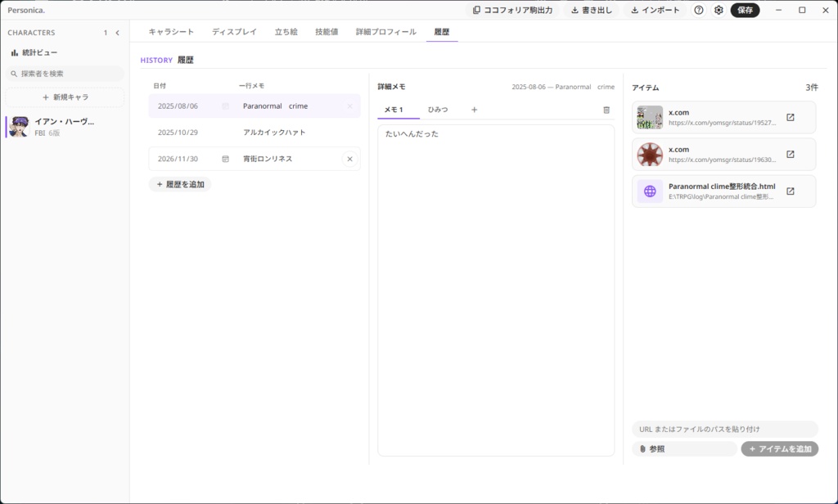Click the calendar icon for 2025/08/06
Viewport: 838px width, 504px height.
point(226,106)
